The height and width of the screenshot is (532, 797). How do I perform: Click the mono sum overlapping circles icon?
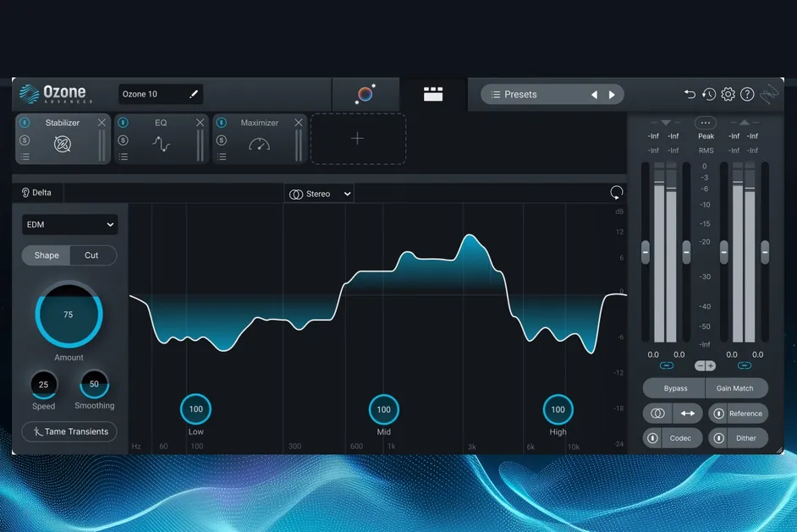point(657,413)
